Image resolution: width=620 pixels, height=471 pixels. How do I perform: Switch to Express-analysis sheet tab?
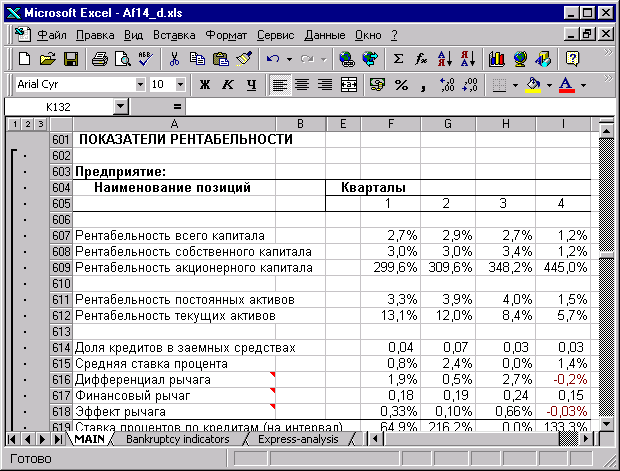[x=298, y=439]
